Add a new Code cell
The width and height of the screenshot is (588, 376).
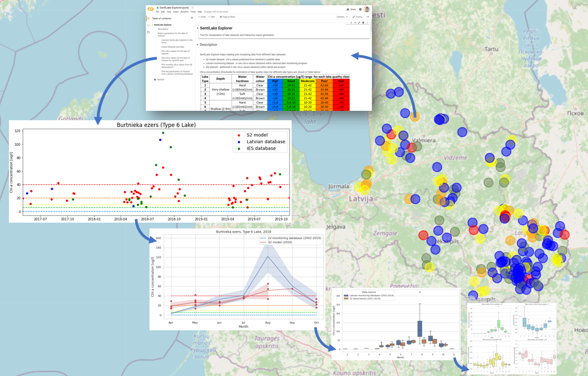tap(201, 17)
